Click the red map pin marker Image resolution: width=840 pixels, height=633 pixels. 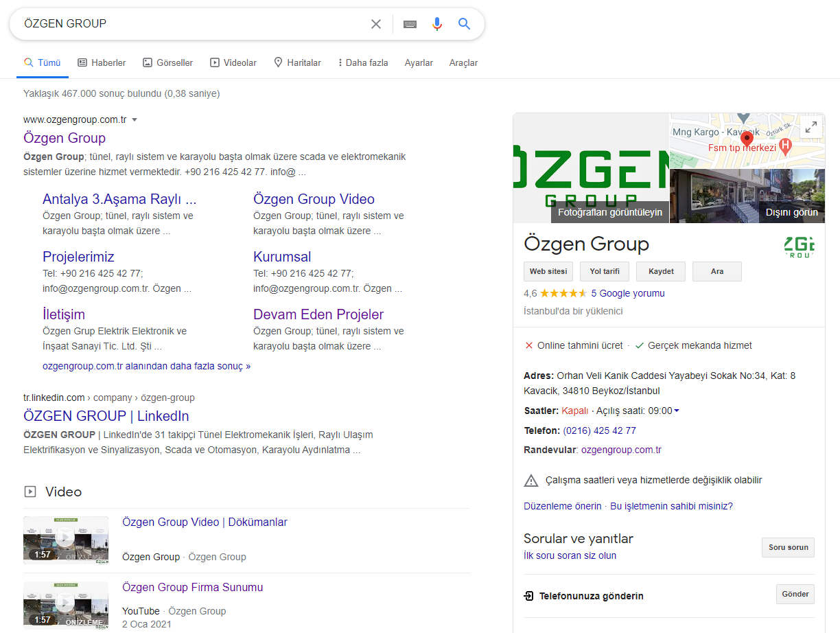[747, 139]
